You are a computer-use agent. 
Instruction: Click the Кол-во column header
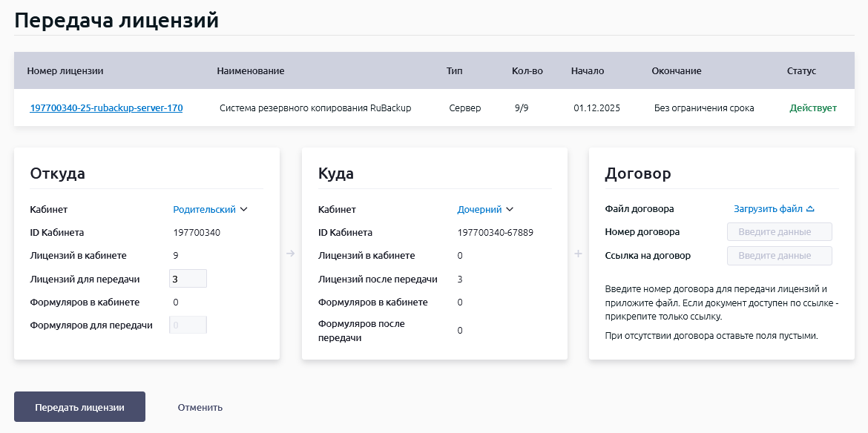pos(527,71)
